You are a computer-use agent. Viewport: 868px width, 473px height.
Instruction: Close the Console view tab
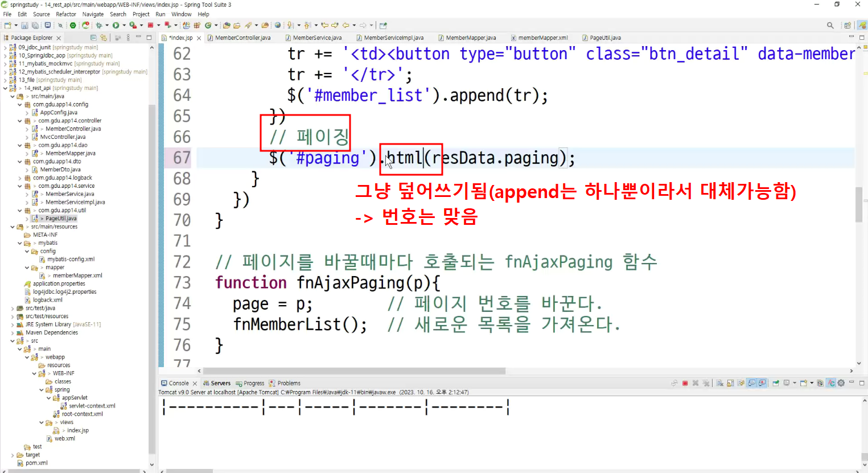(195, 384)
